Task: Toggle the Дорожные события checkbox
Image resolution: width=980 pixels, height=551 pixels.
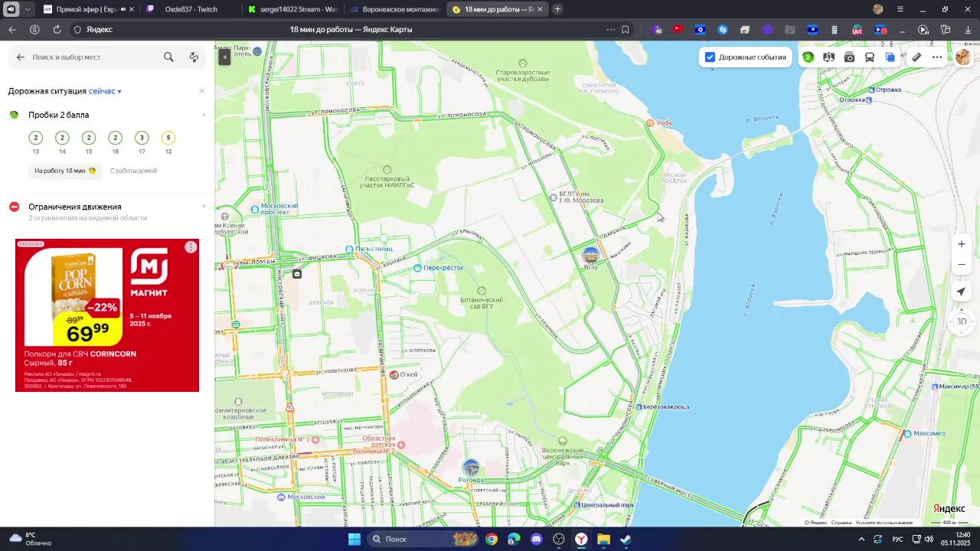Action: 710,57
